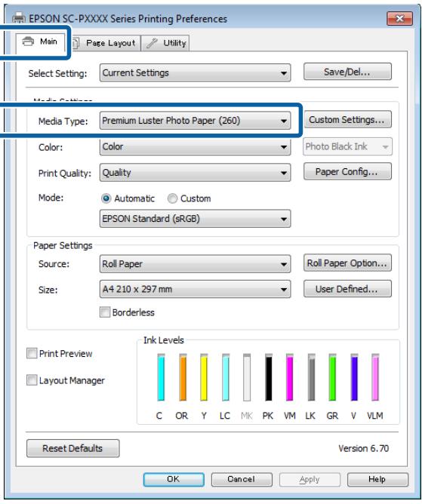
Task: Click the User Defined... button
Action: 347,289
